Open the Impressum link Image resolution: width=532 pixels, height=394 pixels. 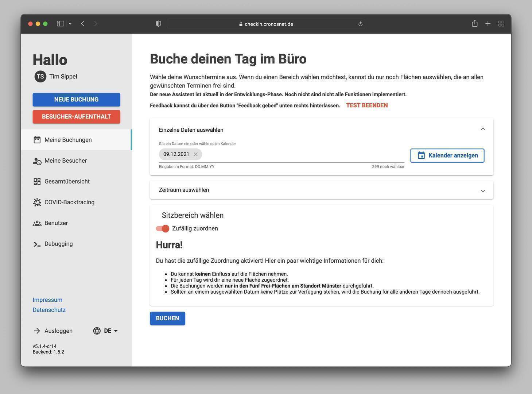click(x=47, y=300)
